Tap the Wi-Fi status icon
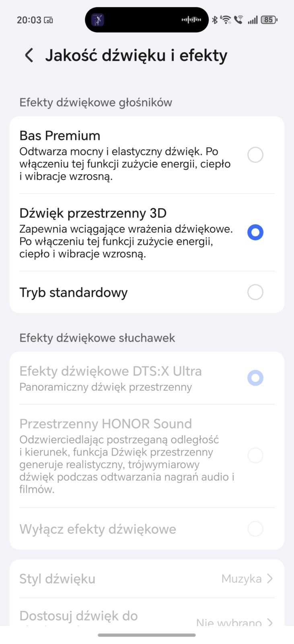 click(226, 19)
